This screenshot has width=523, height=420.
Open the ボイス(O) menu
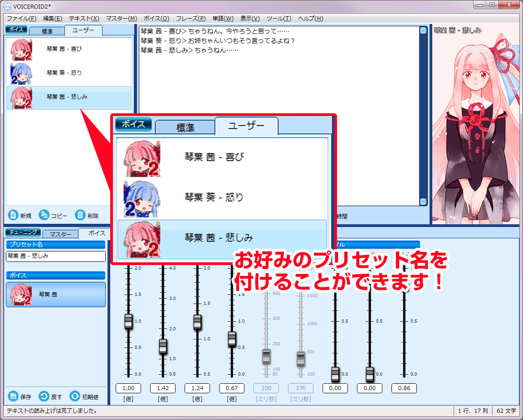point(156,19)
